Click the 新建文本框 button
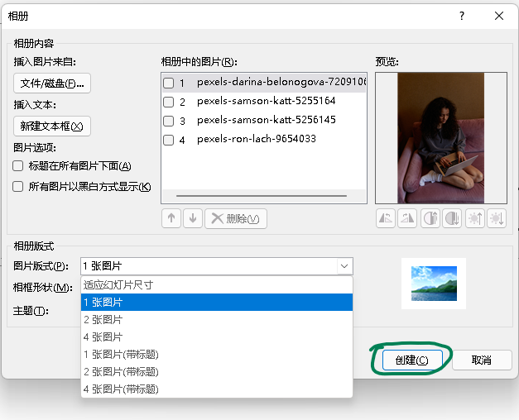This screenshot has height=420, width=519. (52, 126)
